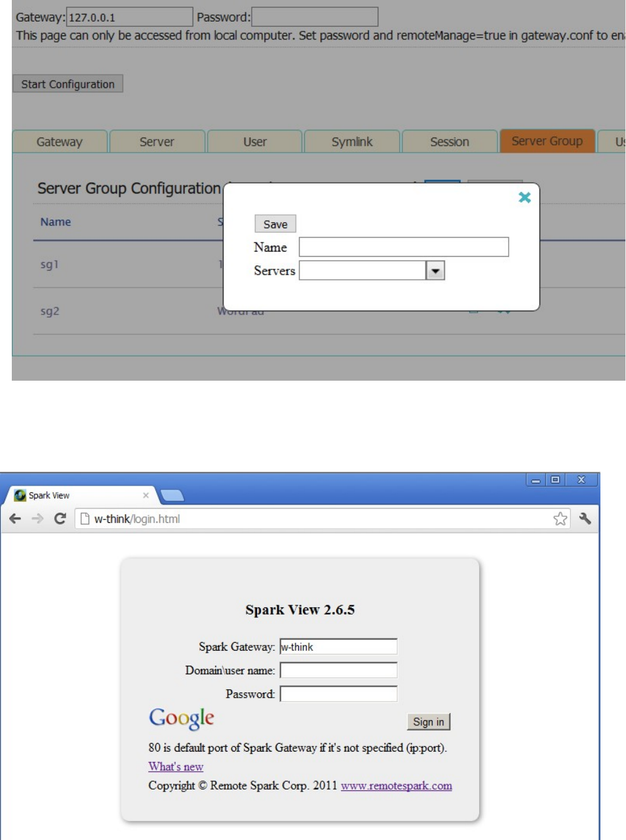Go back in the browser

[15, 519]
